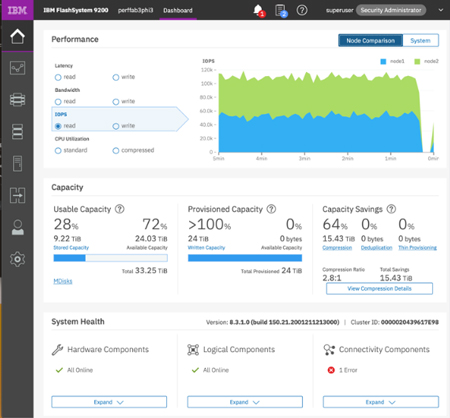Viewport: 450px width, 418px height.
Task: Open the Stored Capacity link
Action: 71,248
